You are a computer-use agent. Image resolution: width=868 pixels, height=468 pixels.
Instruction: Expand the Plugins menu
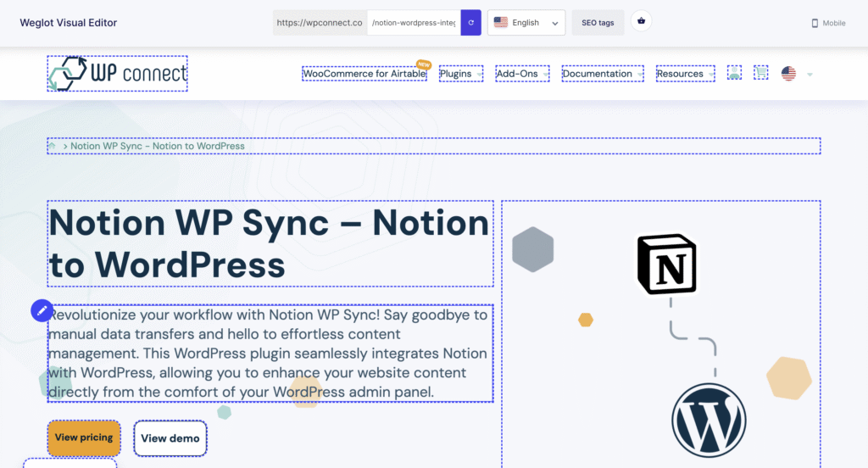(460, 74)
